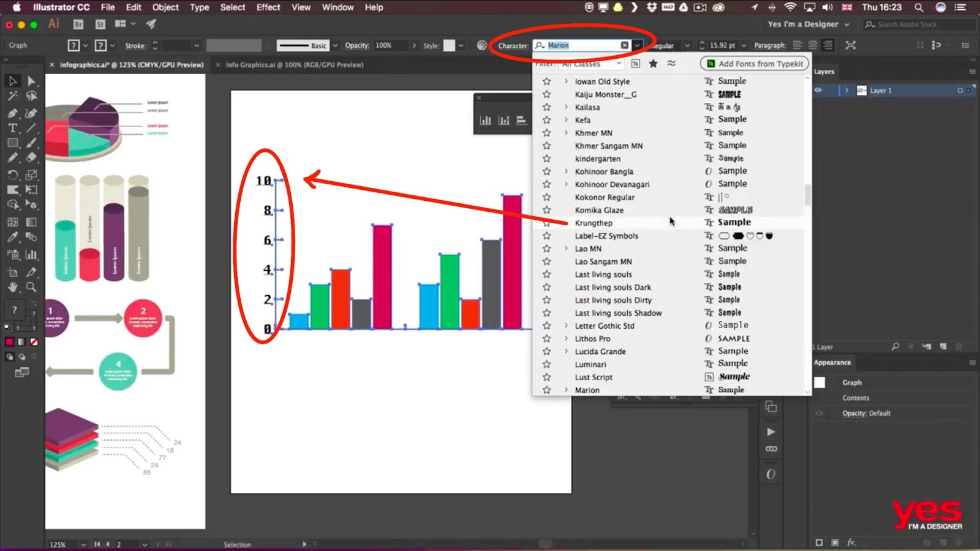This screenshot has height=551, width=980.
Task: Select the Hand tool
Action: (12, 288)
